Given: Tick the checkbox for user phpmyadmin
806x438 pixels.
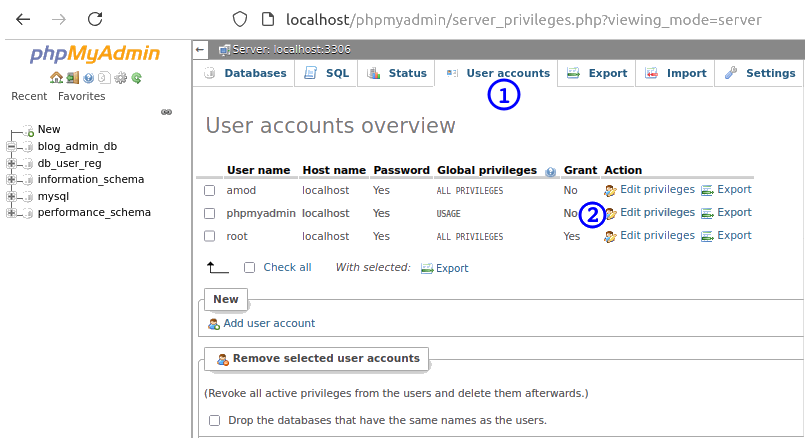Looking at the screenshot, I should point(209,213).
